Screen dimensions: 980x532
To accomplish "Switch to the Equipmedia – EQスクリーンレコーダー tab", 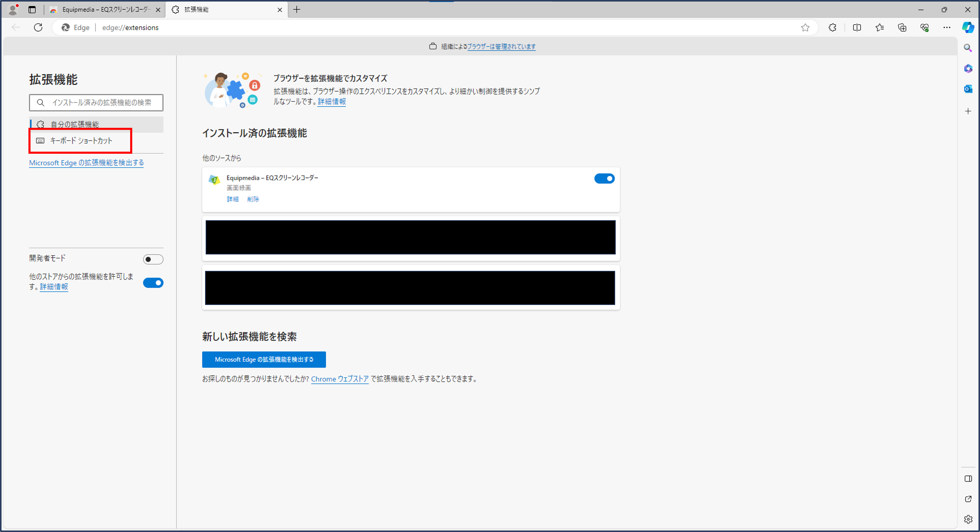I will (105, 9).
